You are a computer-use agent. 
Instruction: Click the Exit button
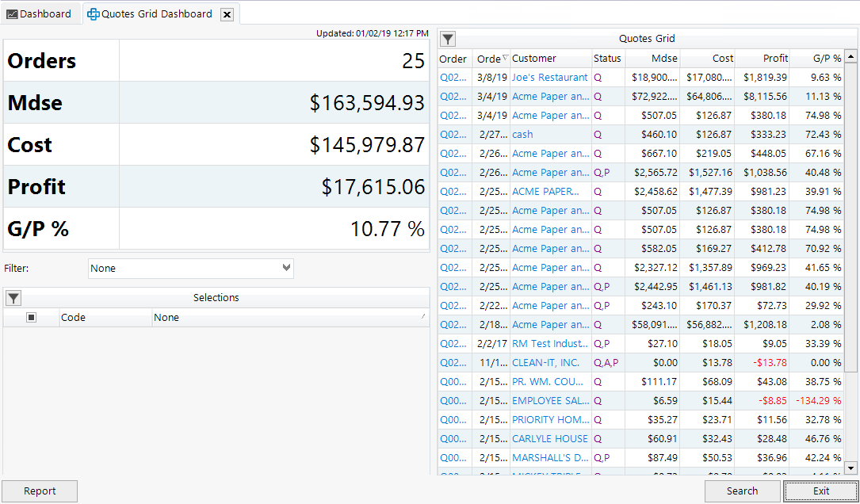tap(820, 491)
